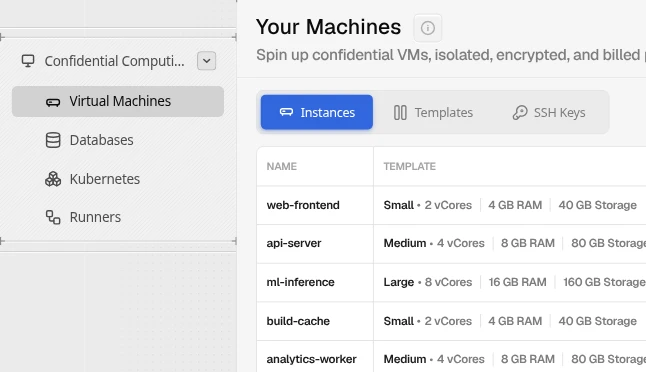Click the Kubernetes cubes icon
This screenshot has height=372, width=646.
(53, 179)
